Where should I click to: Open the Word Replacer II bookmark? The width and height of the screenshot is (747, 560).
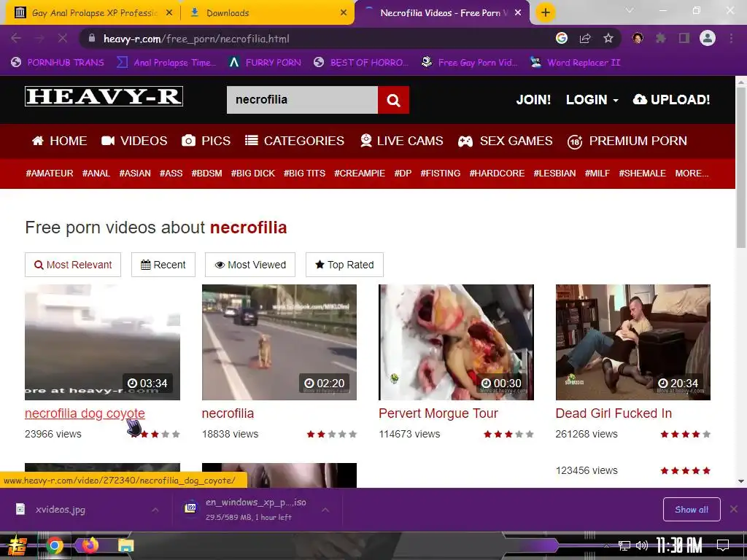(576, 63)
